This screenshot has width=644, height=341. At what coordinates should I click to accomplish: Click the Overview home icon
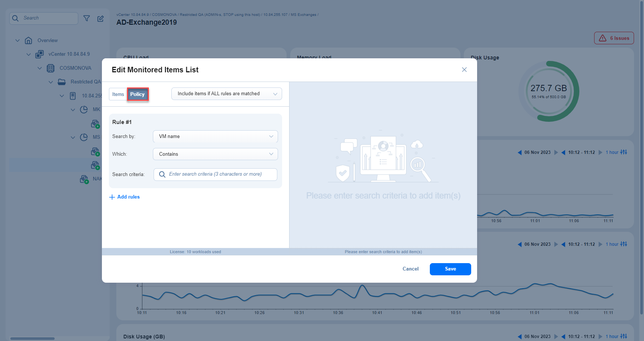(x=28, y=41)
